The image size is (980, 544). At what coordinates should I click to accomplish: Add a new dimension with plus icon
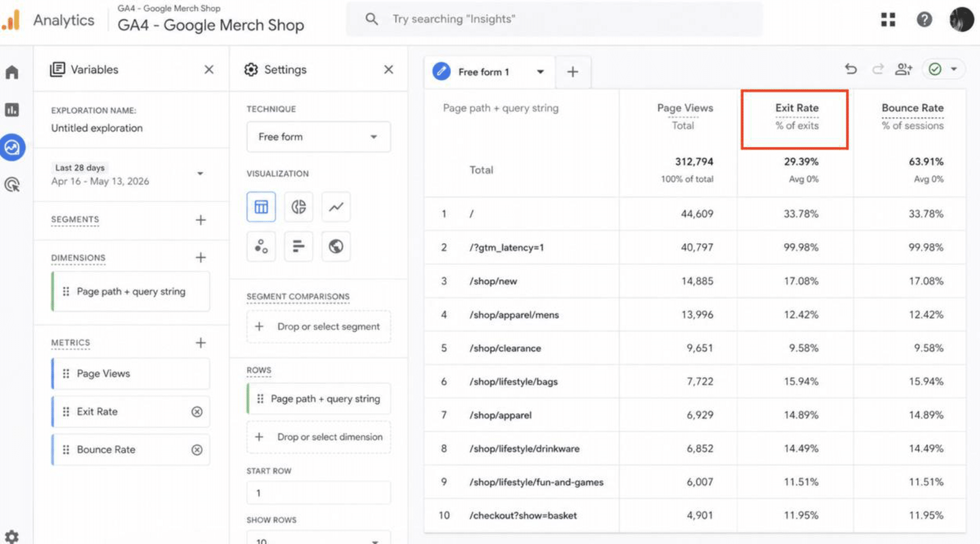[x=200, y=257]
